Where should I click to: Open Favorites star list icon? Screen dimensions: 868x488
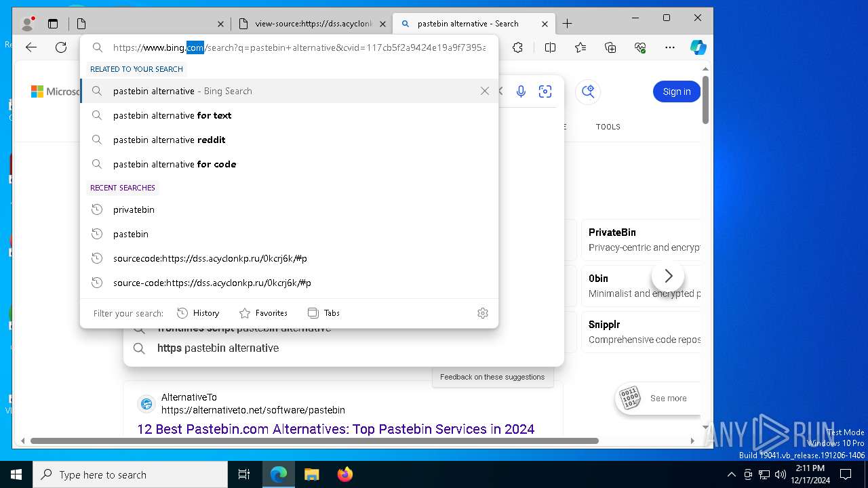tap(580, 47)
